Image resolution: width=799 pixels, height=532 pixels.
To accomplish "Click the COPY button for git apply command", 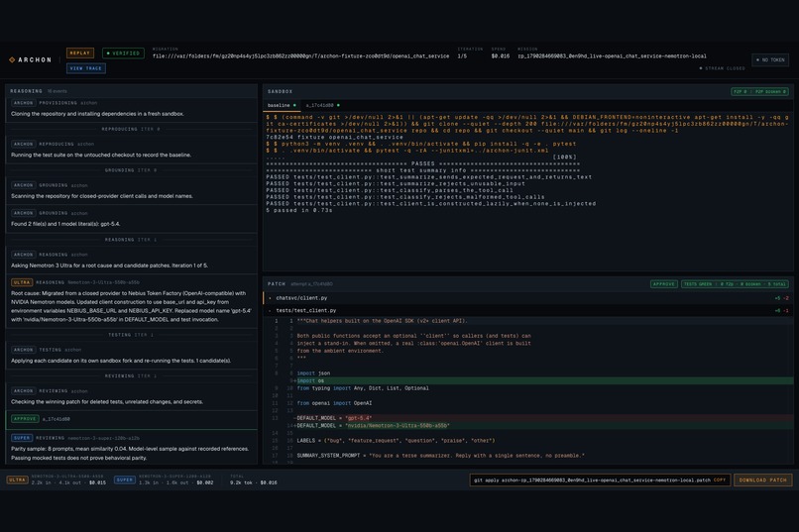I will (720, 480).
